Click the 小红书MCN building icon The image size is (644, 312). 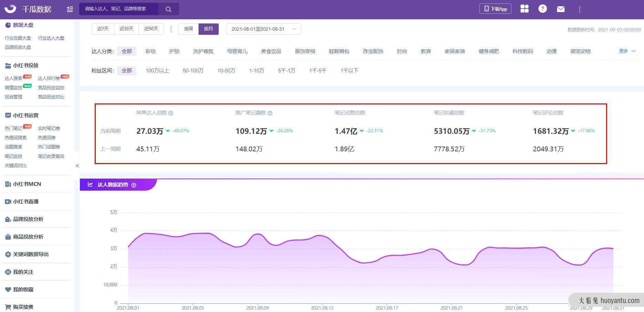point(8,184)
